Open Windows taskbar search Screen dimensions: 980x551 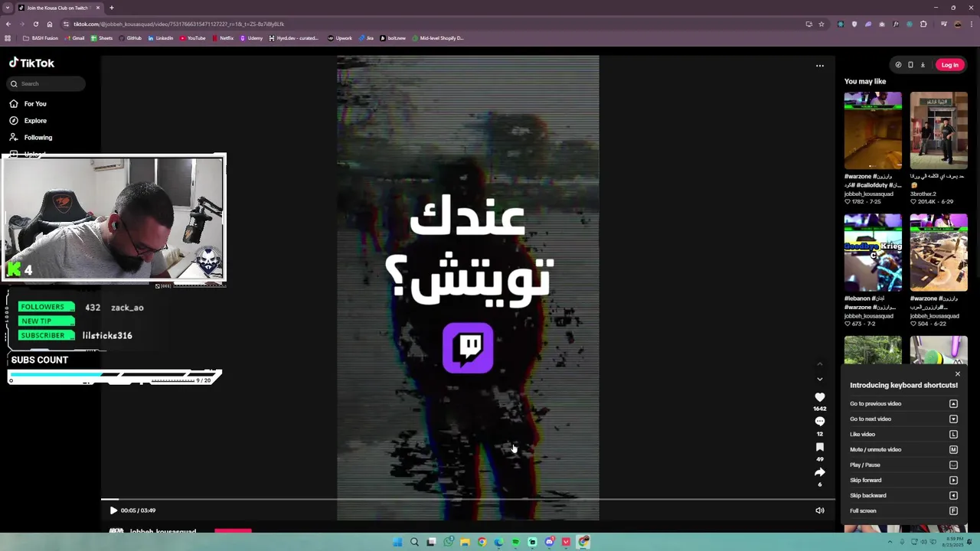click(x=414, y=542)
